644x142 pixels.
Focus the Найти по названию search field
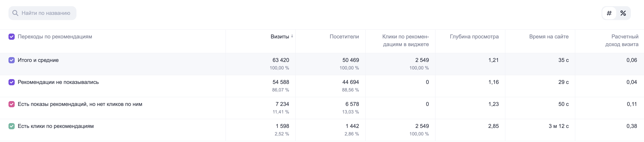(42, 13)
